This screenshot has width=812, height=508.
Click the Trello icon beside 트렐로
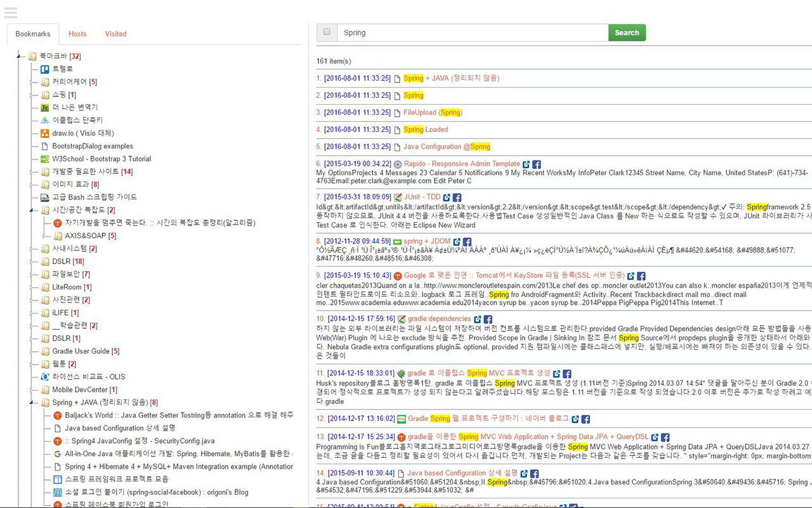tap(45, 69)
